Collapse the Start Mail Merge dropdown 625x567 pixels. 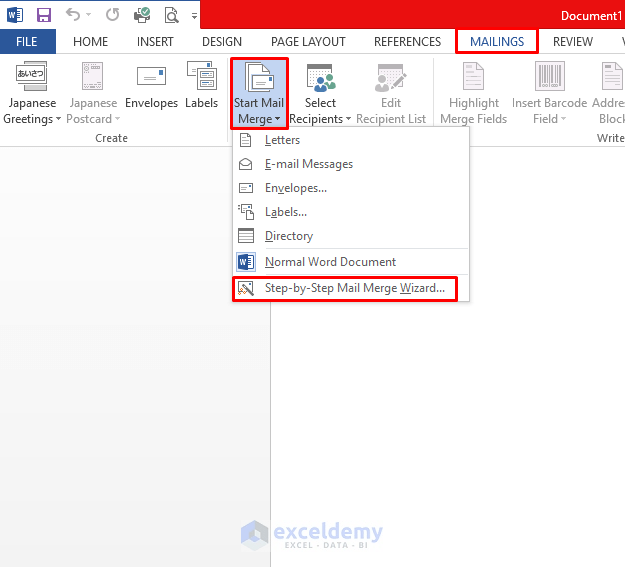click(x=259, y=93)
